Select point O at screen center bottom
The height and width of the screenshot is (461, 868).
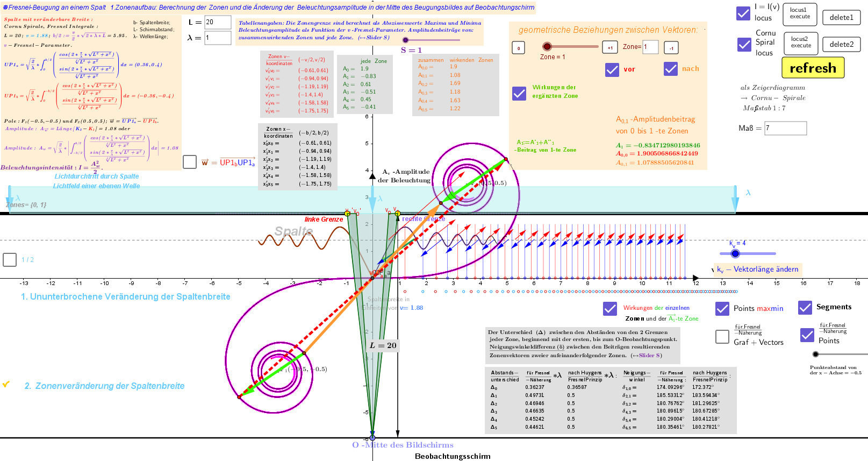372,438
